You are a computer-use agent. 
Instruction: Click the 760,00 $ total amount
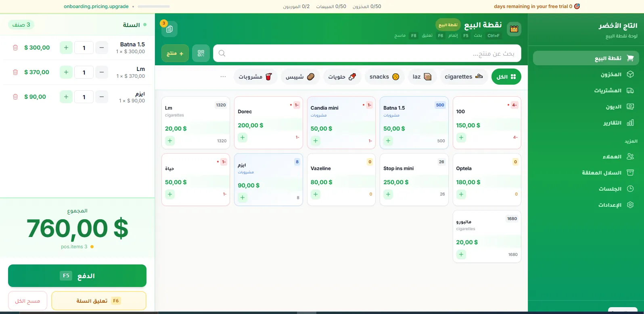pos(77,229)
